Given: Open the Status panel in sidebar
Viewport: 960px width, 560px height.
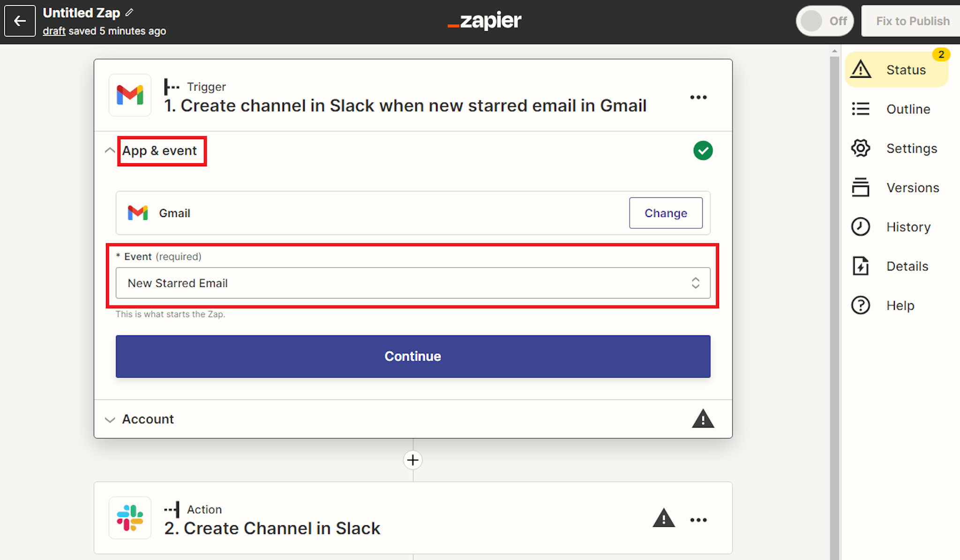Looking at the screenshot, I should [x=896, y=70].
